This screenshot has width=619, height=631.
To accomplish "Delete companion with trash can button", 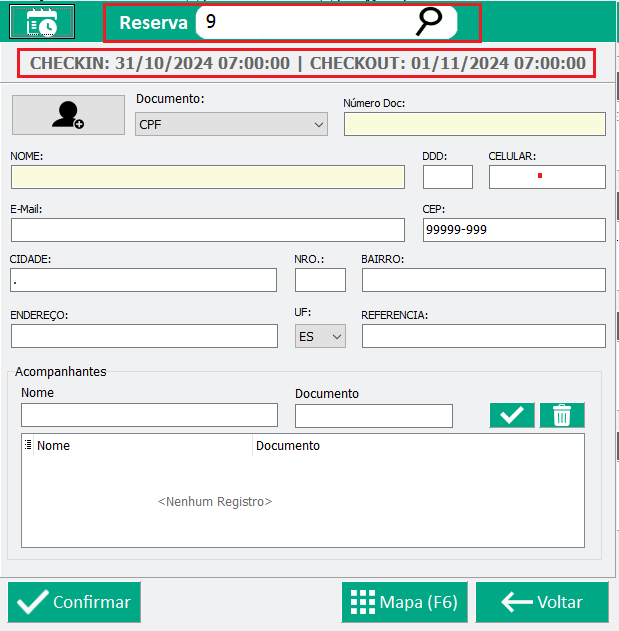I will [562, 415].
